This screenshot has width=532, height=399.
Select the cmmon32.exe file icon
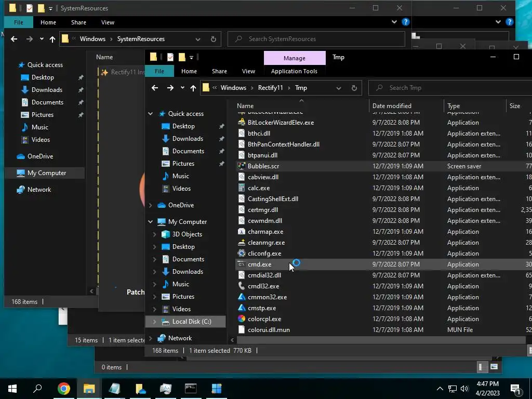[242, 297]
